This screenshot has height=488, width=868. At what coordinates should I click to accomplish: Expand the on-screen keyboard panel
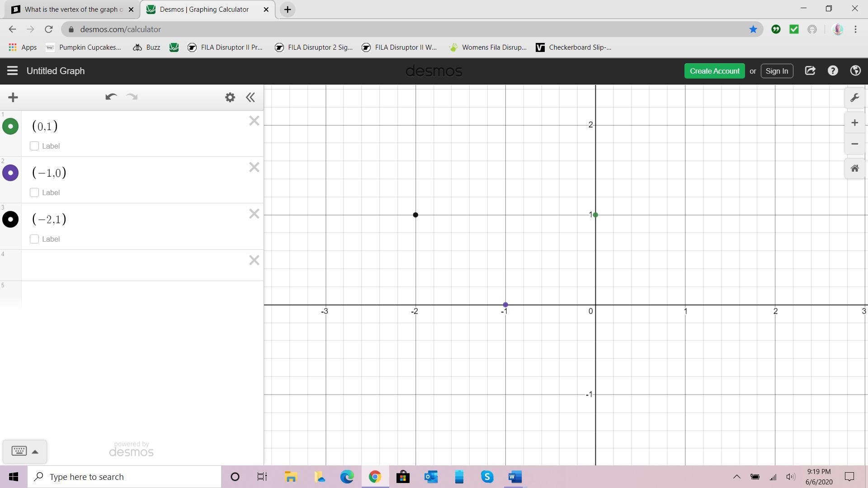(25, 451)
